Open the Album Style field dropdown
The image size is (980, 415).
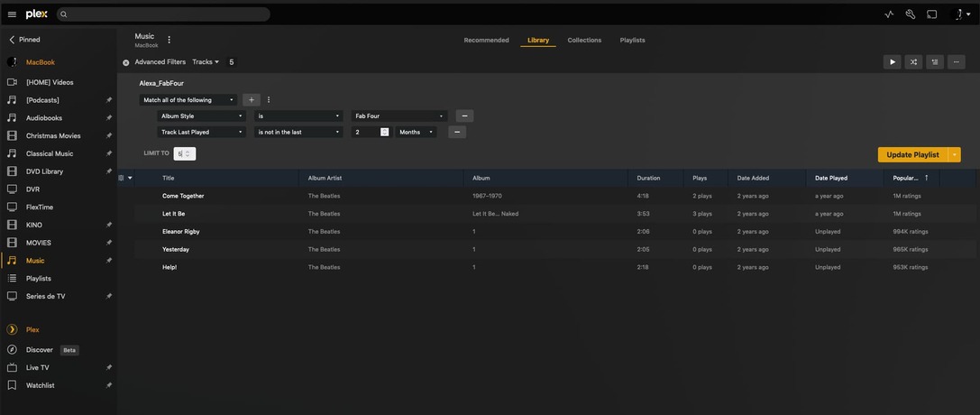(x=201, y=116)
